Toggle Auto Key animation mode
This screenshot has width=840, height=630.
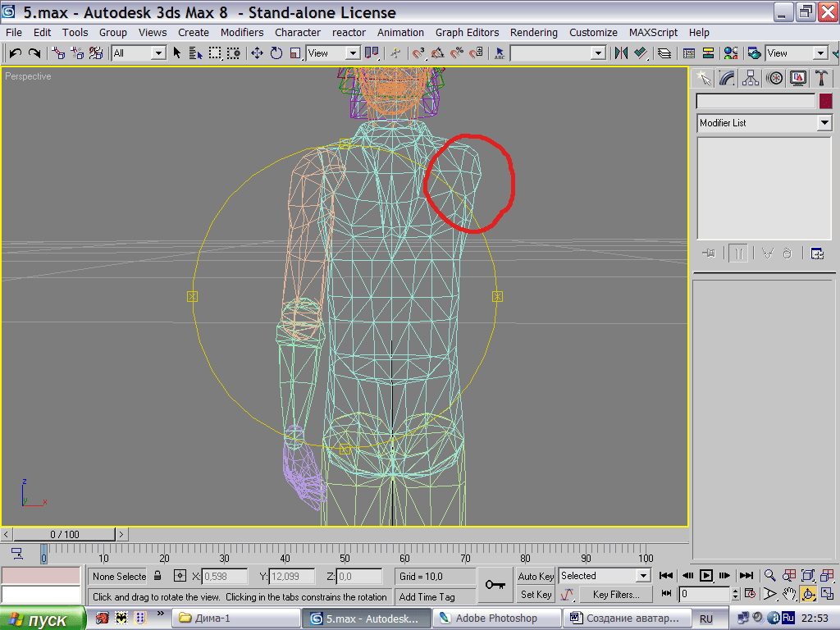(x=536, y=576)
